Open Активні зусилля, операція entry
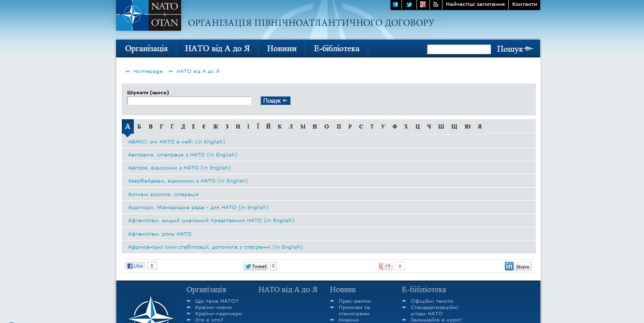 click(x=163, y=194)
